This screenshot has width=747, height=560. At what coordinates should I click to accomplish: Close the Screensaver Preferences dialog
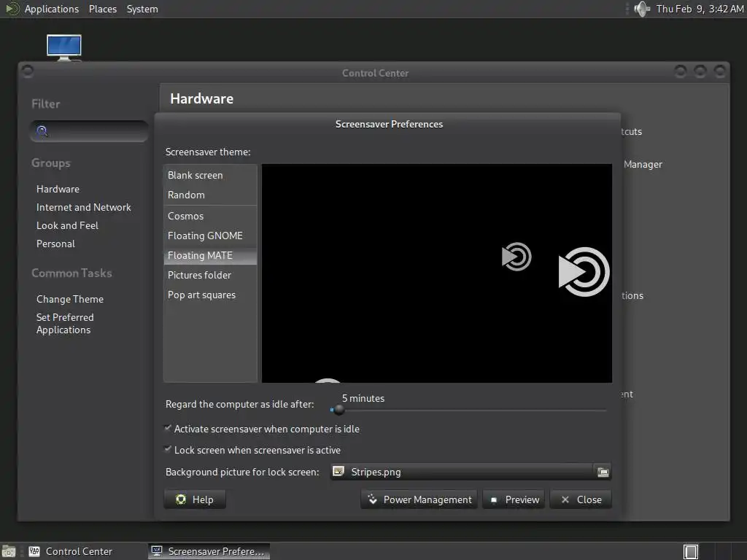click(x=581, y=499)
